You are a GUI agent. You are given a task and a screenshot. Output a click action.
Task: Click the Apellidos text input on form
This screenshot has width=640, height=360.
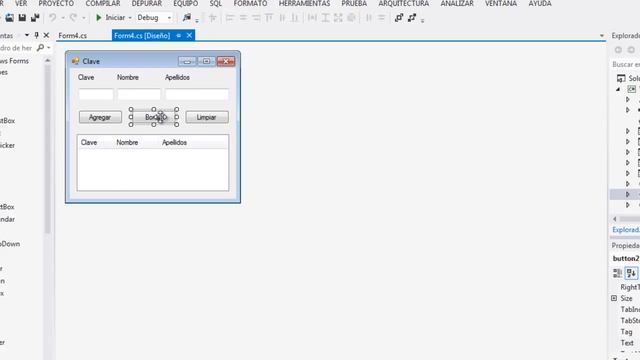point(197,94)
